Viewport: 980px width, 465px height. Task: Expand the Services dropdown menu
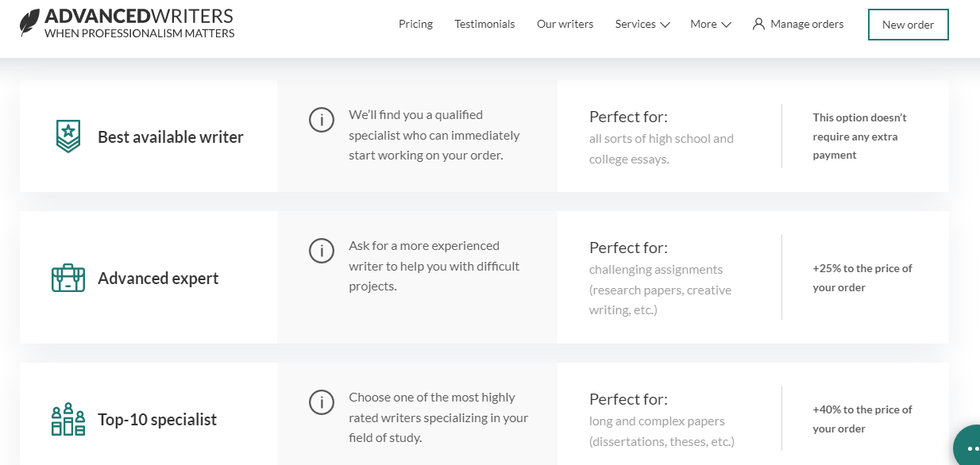[x=642, y=24]
